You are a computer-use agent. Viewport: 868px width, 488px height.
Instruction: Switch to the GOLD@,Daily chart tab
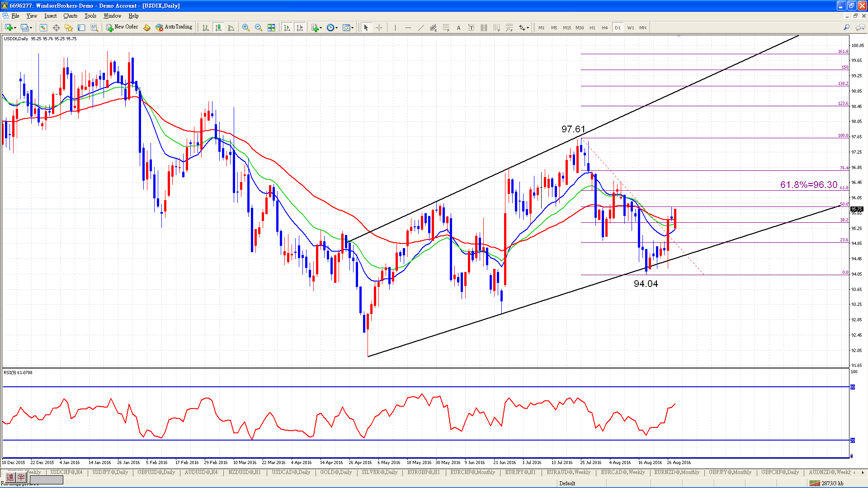tap(335, 472)
